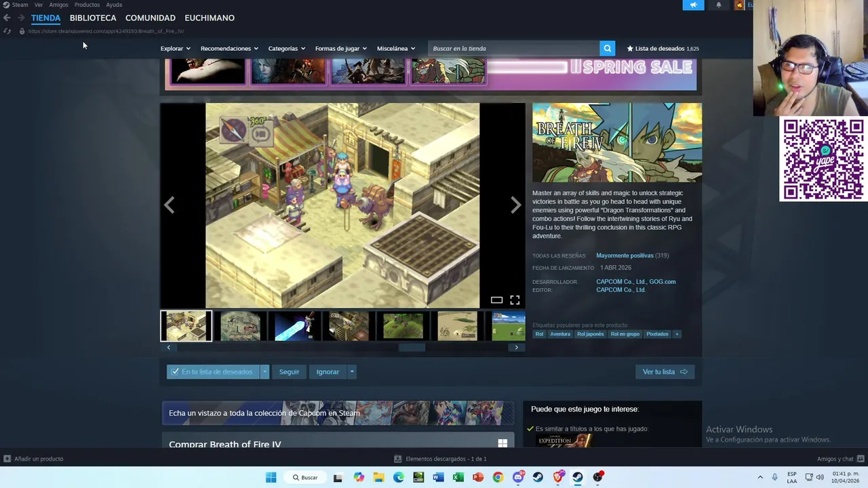Image resolution: width=868 pixels, height=488 pixels.
Task: Open Brave browser from the taskbar
Action: click(x=558, y=477)
